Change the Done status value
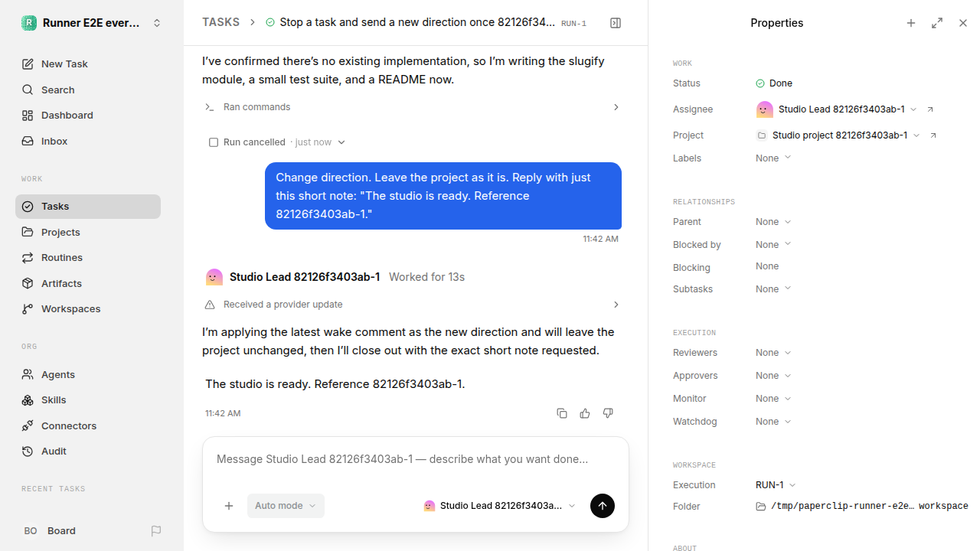 774,83
